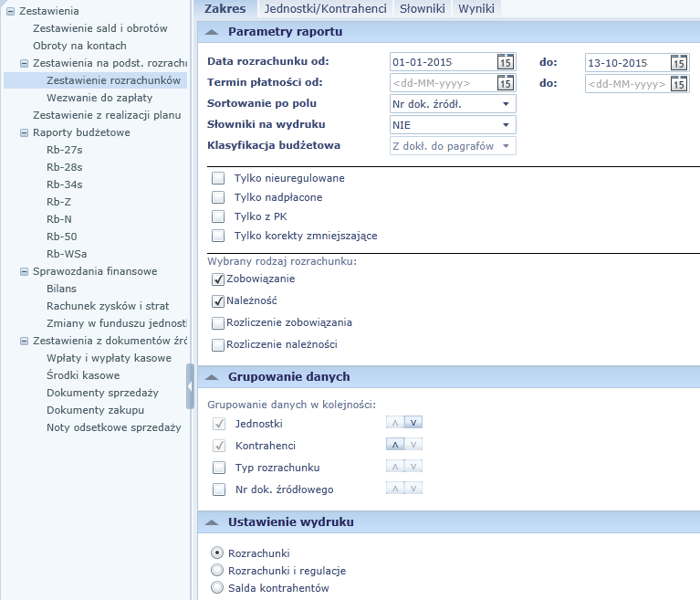
Task: Enable grouping by Typ rozrachunku
Action: (219, 468)
